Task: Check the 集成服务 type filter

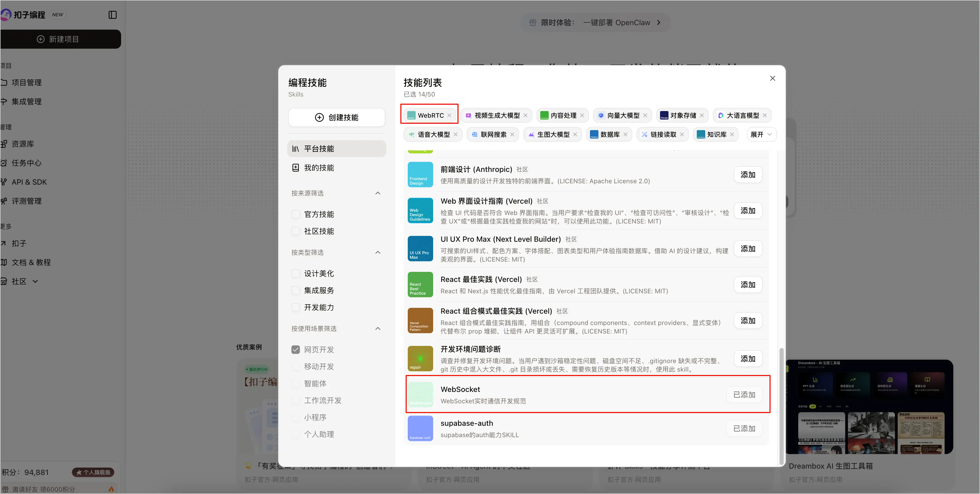Action: 296,290
